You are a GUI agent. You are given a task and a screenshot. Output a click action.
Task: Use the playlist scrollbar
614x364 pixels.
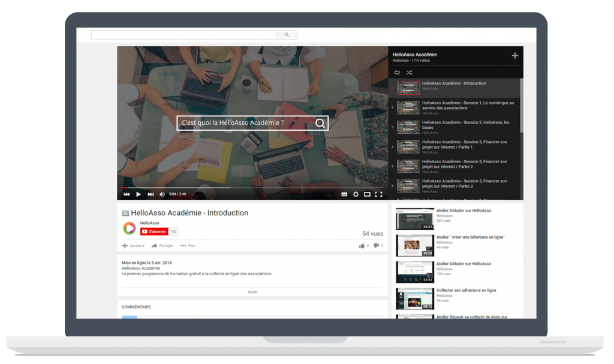[522, 106]
